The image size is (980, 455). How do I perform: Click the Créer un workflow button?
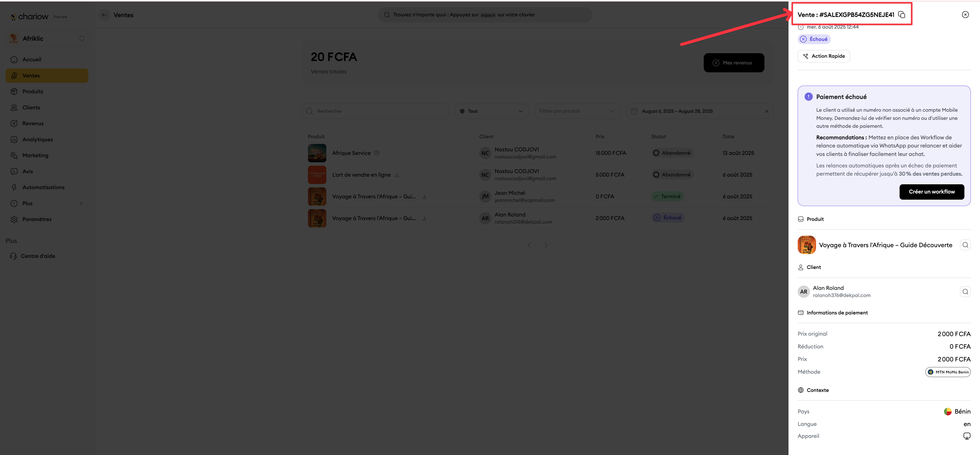click(x=931, y=191)
